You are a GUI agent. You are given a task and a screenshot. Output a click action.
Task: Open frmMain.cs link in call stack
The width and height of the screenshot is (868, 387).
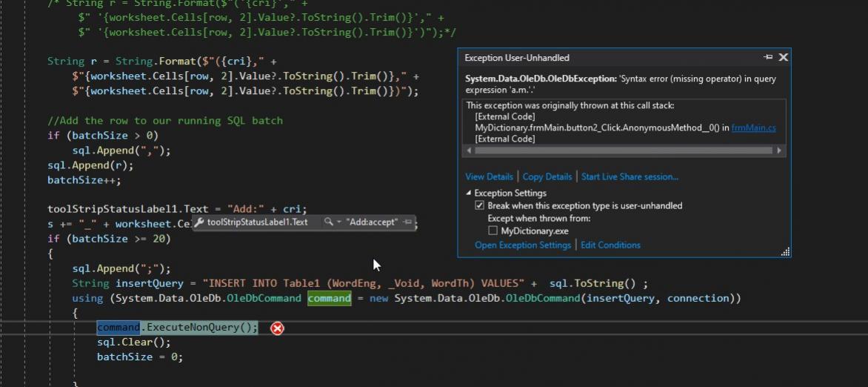point(753,128)
